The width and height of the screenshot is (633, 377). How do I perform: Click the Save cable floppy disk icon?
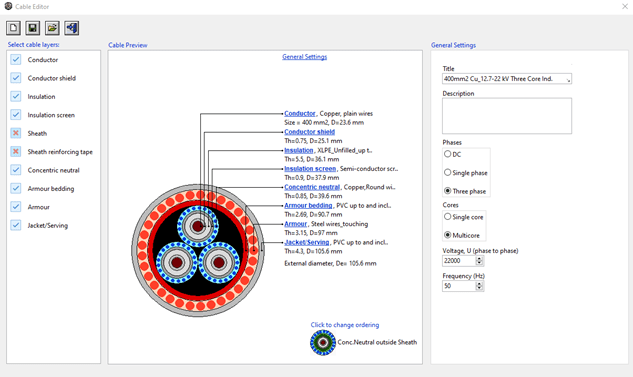33,28
